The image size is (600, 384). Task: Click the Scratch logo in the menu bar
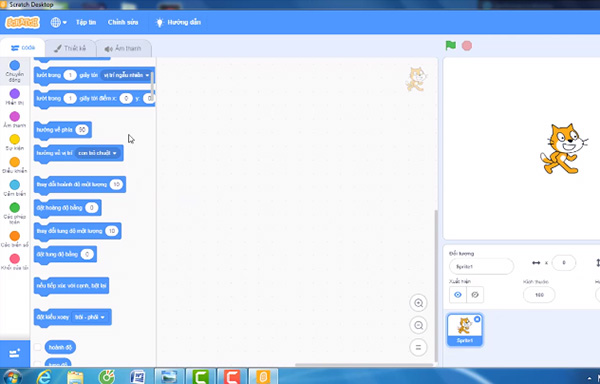point(22,23)
